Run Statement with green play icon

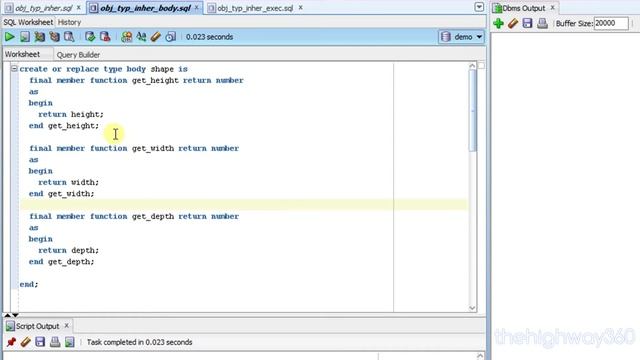point(9,37)
